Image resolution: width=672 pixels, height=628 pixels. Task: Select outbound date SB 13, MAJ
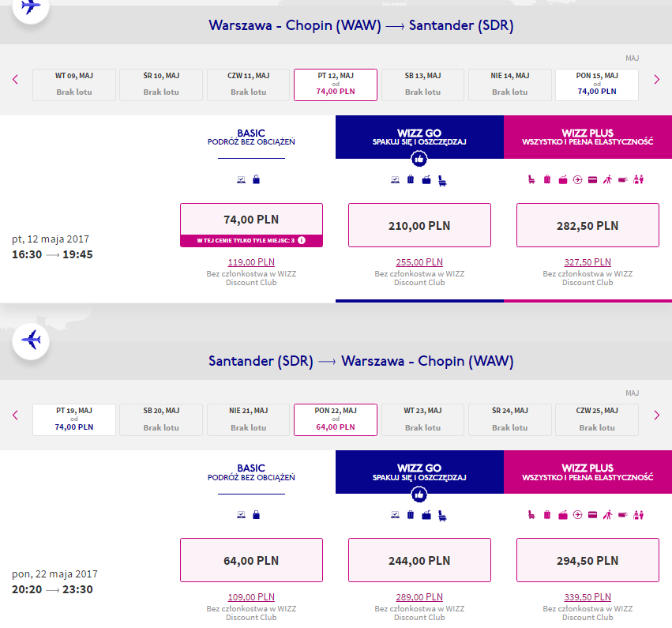[x=422, y=85]
